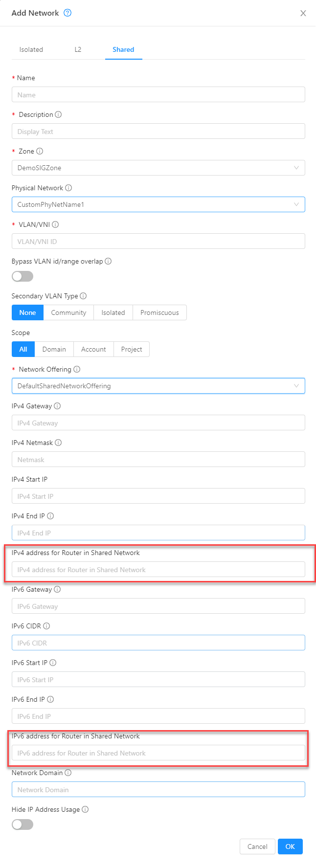Show info tooltip for Network Offering
The image size is (316, 868).
click(x=77, y=369)
